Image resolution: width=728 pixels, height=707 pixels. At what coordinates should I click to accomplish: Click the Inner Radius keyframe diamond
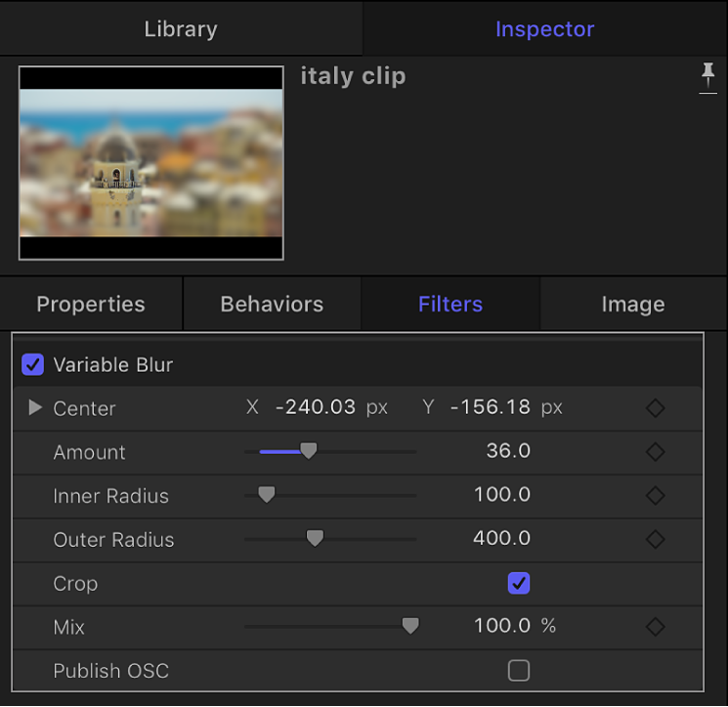pos(656,495)
